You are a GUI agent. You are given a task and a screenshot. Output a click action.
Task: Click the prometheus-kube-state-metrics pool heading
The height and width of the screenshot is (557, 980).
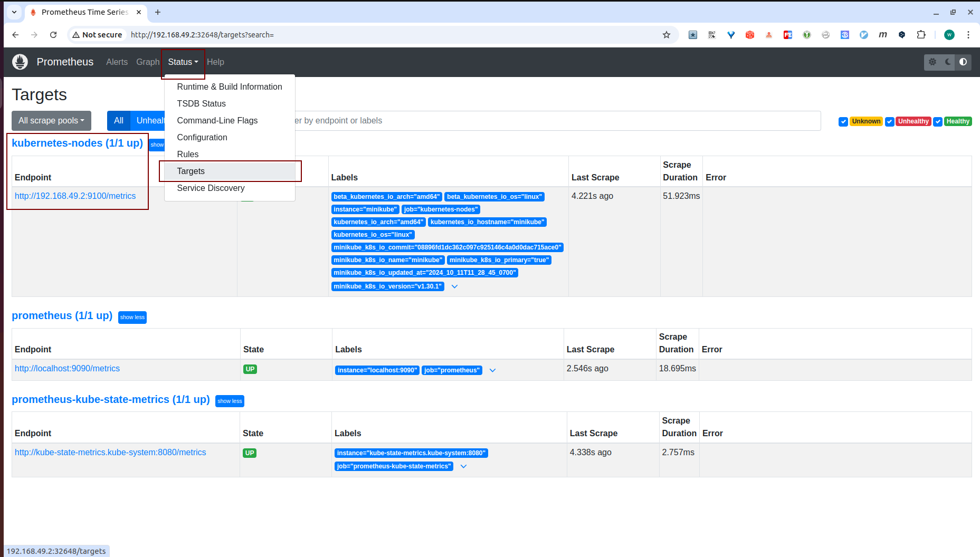coord(111,400)
